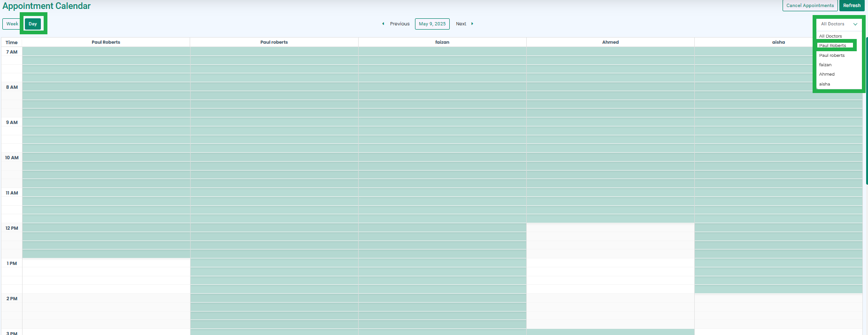Select aisha's 2 PM appointment slot
Viewport: 868px width, 335px height.
tap(778, 298)
